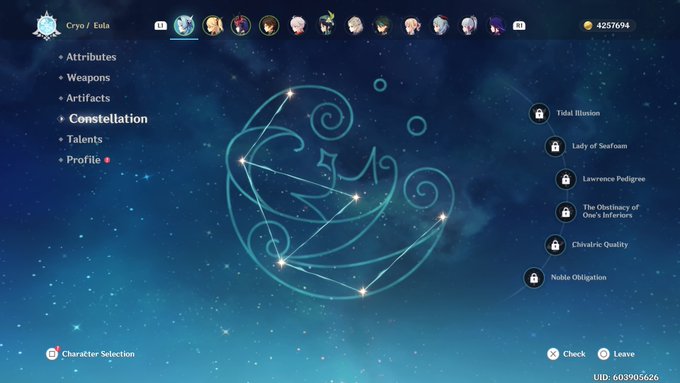Screen dimensions: 680x383
Task: Open the Lawrence Pedigree constellation lock
Action: click(566, 179)
